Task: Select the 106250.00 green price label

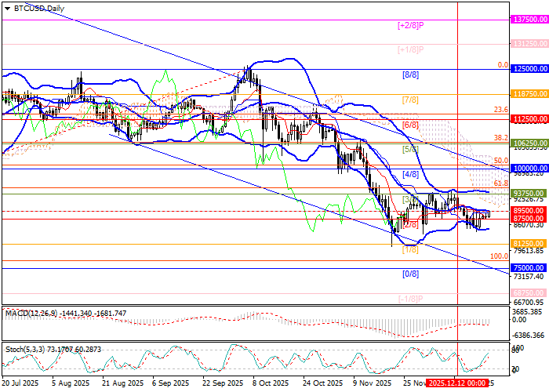Action: (x=528, y=144)
